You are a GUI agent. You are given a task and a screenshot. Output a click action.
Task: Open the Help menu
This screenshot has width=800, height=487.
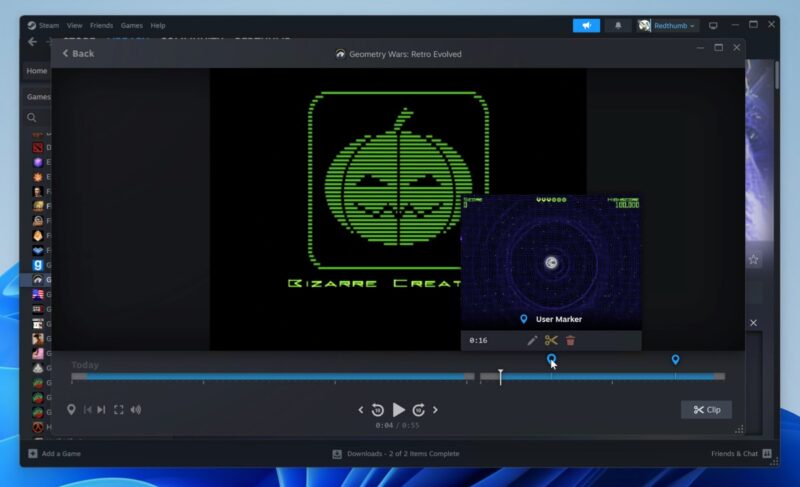pos(158,25)
